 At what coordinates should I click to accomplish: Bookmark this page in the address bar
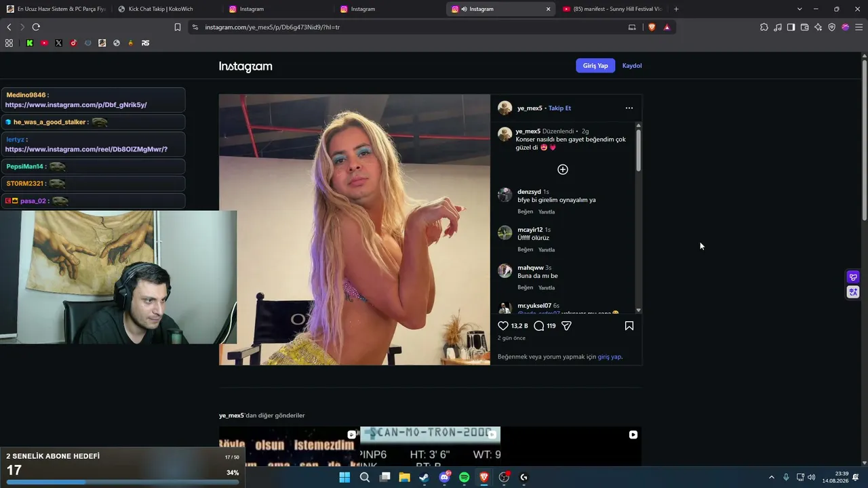pos(178,27)
